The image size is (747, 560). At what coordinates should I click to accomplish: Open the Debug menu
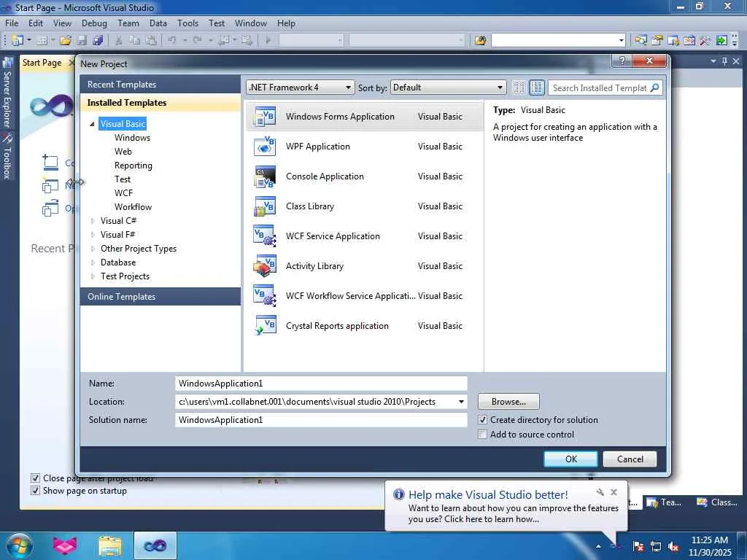point(94,23)
